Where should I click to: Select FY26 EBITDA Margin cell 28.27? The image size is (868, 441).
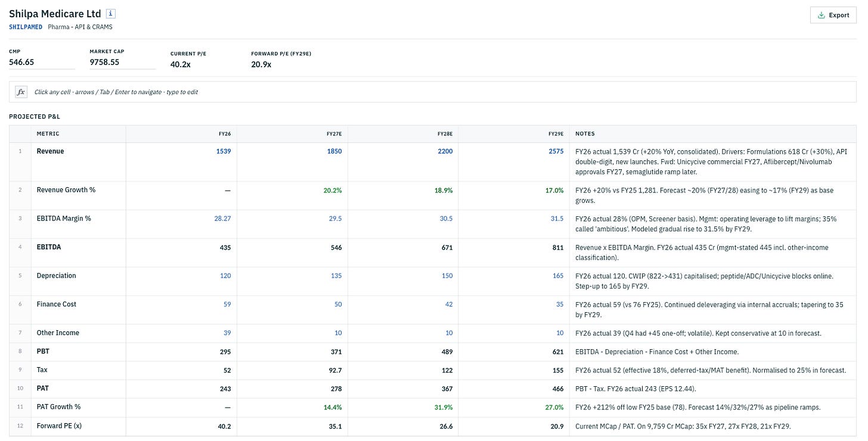(x=181, y=224)
